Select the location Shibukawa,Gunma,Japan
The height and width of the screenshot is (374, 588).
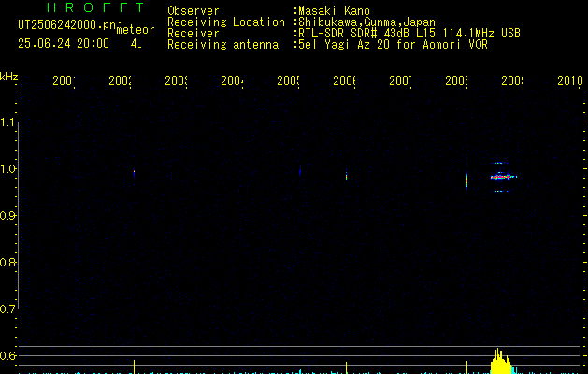(x=366, y=22)
